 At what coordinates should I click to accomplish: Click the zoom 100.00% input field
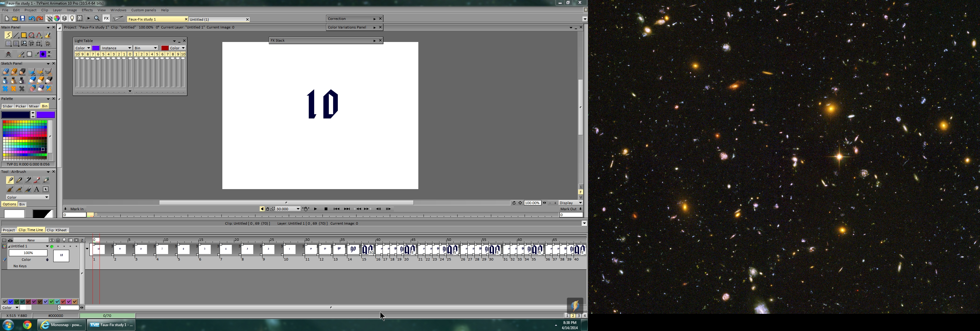pos(532,203)
